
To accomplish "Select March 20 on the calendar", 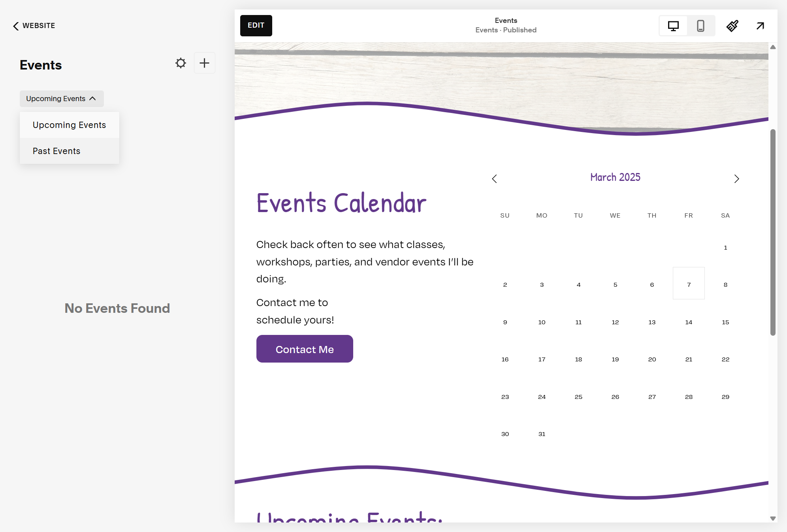I will 652,359.
